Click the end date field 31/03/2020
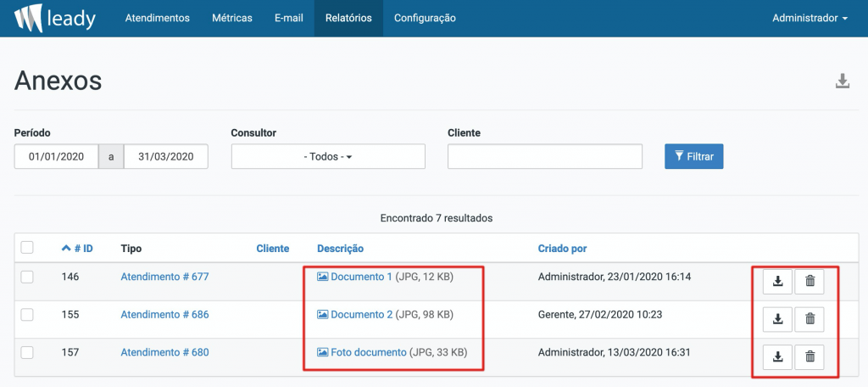The image size is (868, 387). (166, 156)
